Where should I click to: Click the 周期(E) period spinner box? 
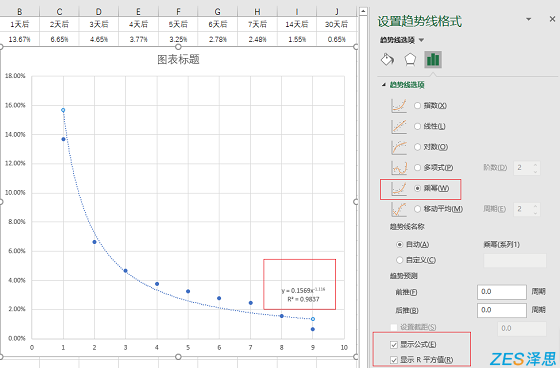[527, 209]
